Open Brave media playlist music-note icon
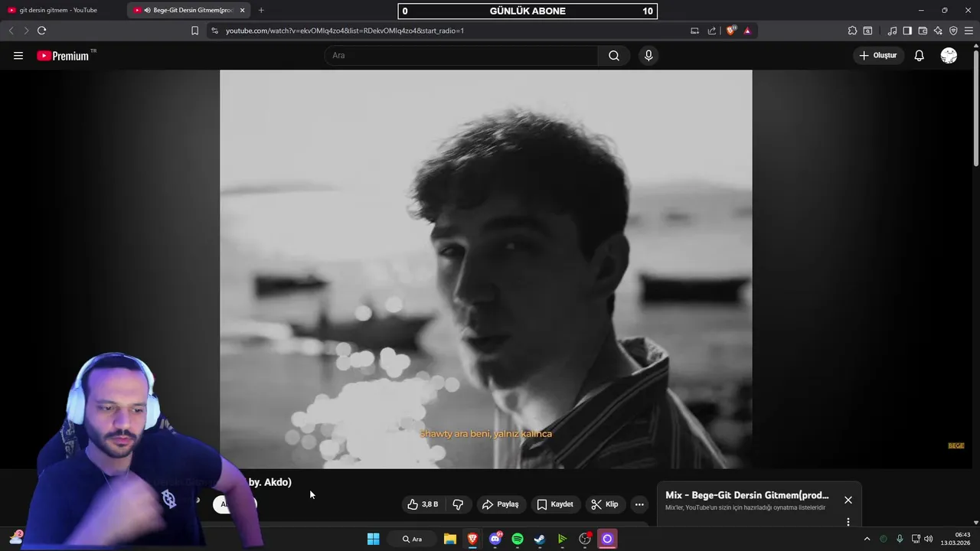 (892, 31)
